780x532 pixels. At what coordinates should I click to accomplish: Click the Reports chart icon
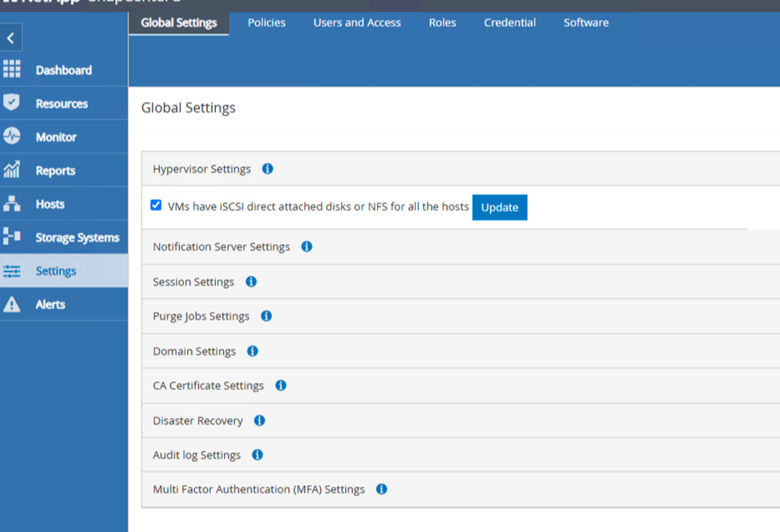click(12, 170)
